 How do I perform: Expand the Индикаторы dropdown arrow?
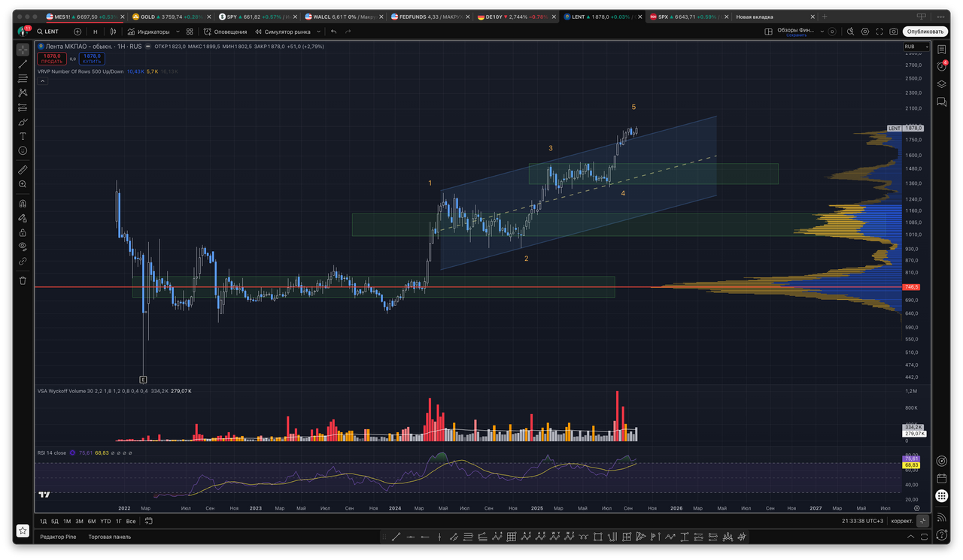[178, 32]
